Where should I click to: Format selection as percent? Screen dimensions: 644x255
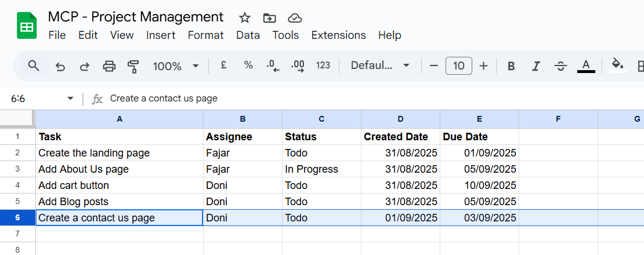(x=248, y=65)
